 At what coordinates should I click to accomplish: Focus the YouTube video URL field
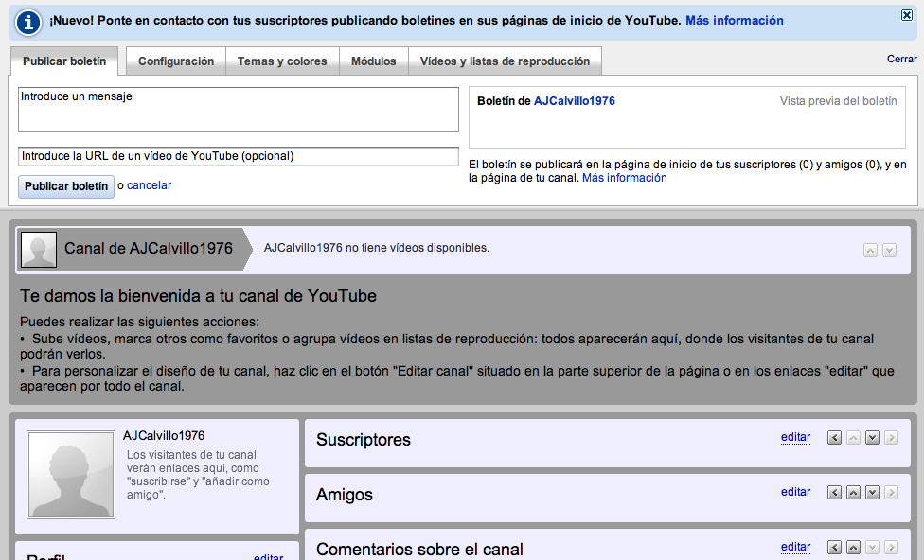(238, 156)
